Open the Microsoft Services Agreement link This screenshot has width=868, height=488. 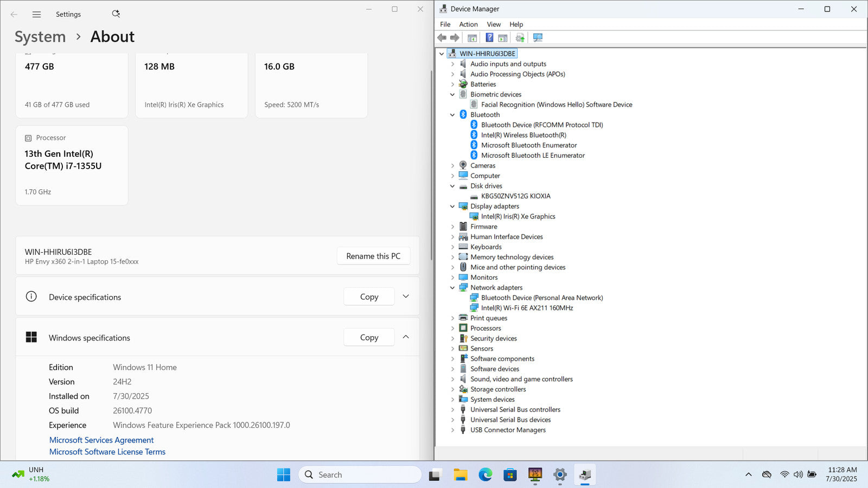click(x=101, y=440)
